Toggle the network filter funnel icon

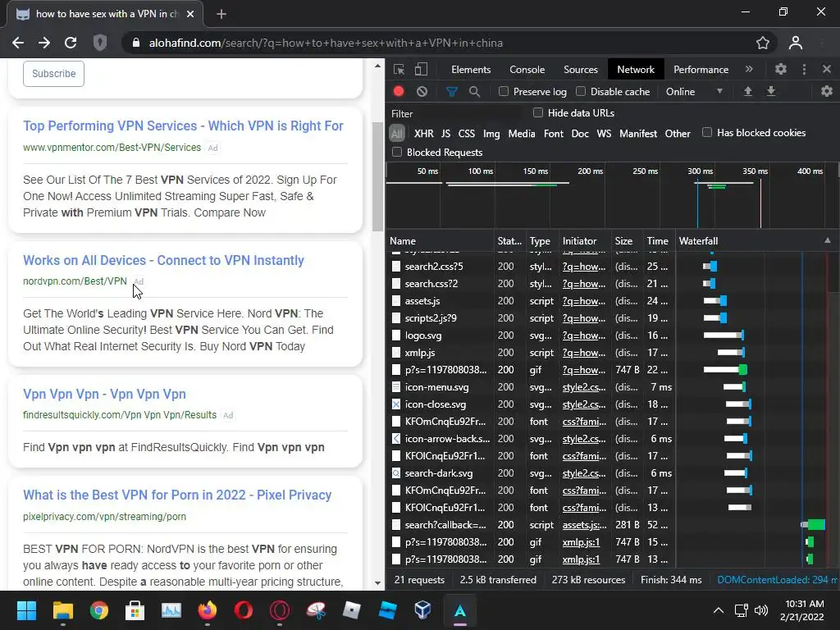coord(452,92)
